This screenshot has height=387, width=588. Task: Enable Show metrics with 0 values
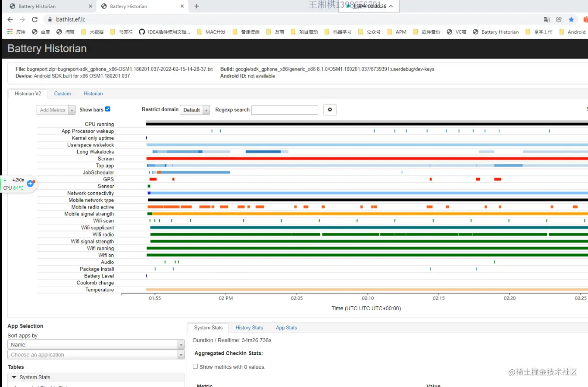[x=195, y=366]
